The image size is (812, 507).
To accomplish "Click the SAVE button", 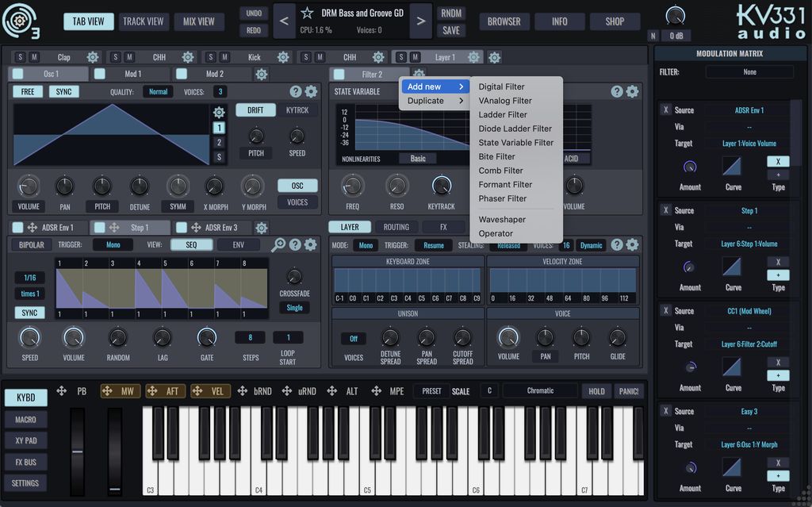I will click(x=450, y=29).
